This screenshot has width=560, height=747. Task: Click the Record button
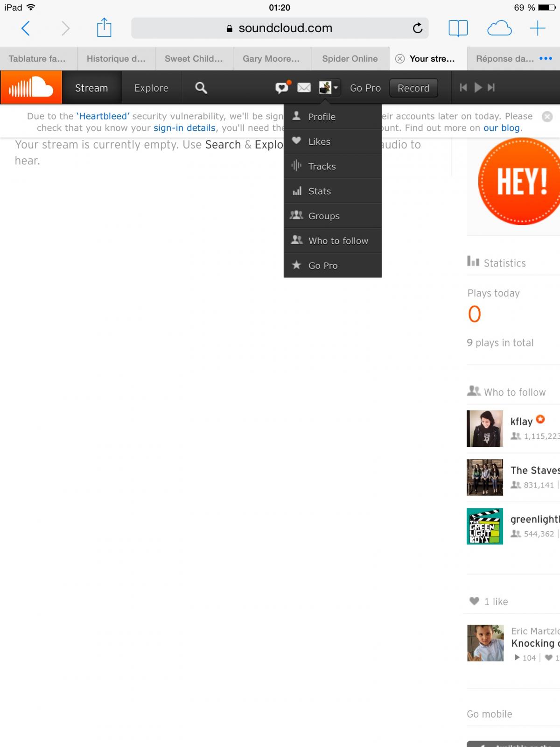coord(413,88)
